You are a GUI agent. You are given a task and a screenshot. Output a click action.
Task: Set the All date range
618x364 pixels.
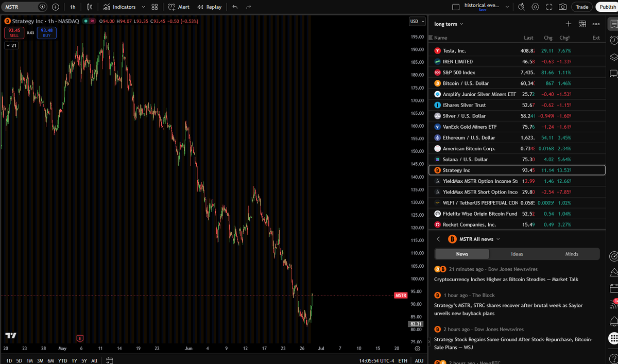pos(94,360)
